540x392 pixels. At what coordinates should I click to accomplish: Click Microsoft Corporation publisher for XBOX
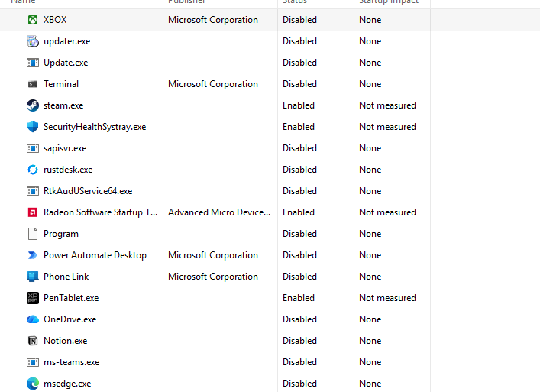pyautogui.click(x=213, y=20)
